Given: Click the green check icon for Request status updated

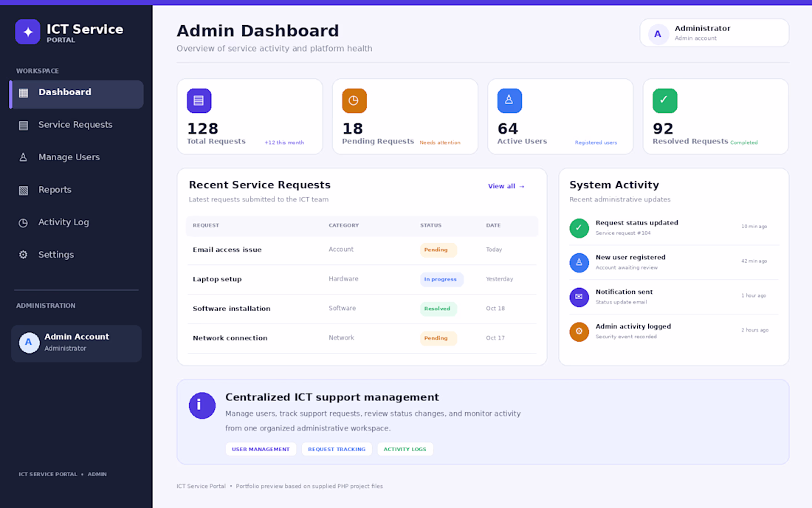Looking at the screenshot, I should pyautogui.click(x=579, y=228).
